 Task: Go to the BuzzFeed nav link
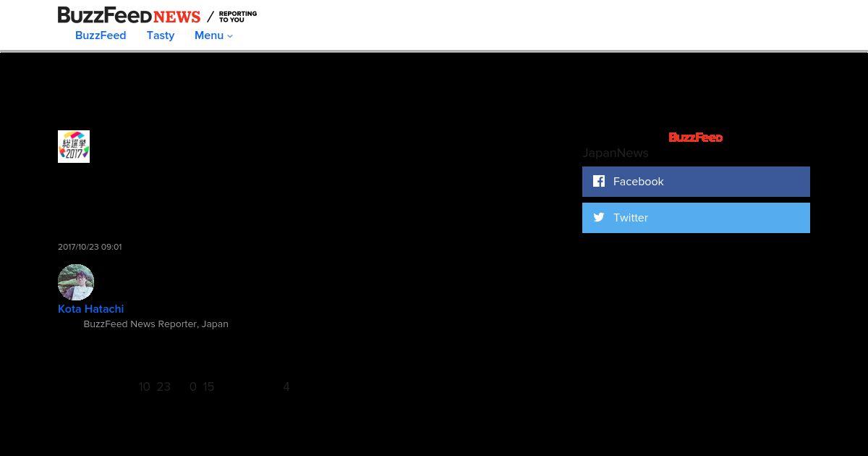(x=101, y=35)
